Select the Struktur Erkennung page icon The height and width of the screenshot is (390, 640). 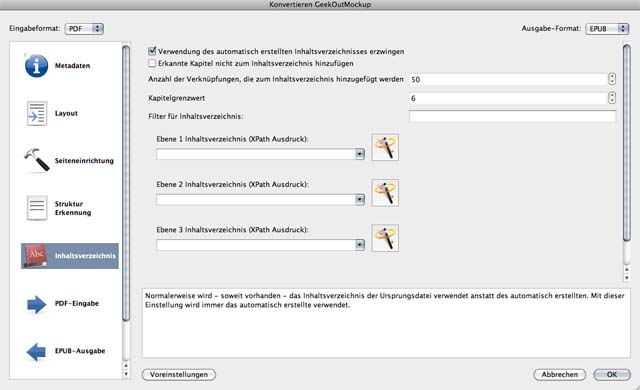click(x=37, y=208)
